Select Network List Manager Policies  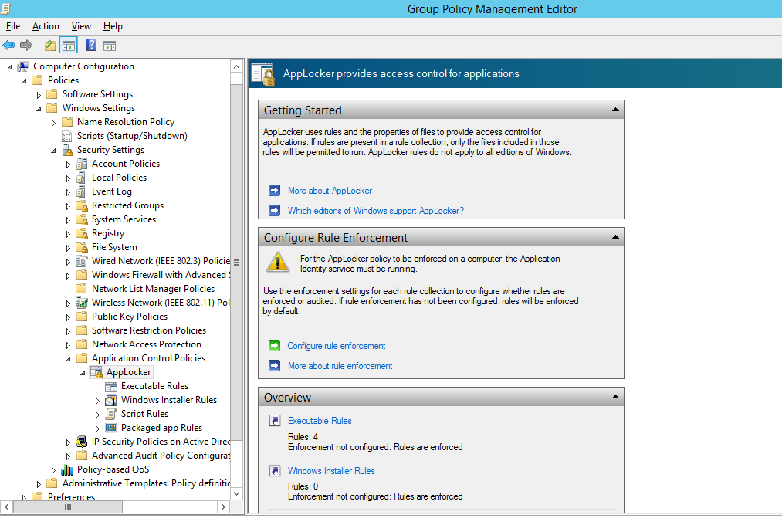tap(153, 289)
